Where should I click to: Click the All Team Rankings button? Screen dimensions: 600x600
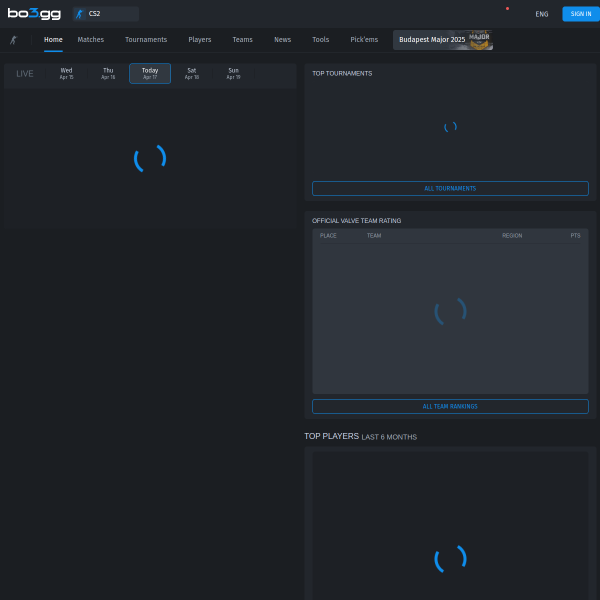point(450,406)
